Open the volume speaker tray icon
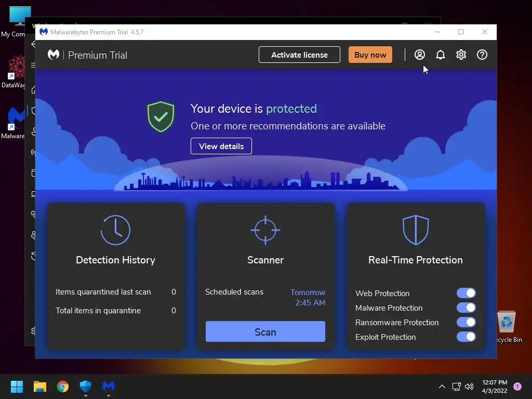Image resolution: width=532 pixels, height=399 pixels. 469,387
